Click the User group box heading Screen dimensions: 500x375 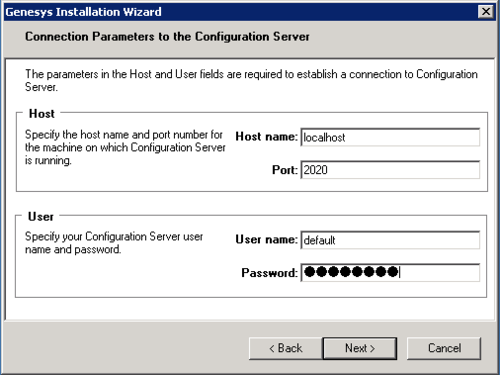41,217
